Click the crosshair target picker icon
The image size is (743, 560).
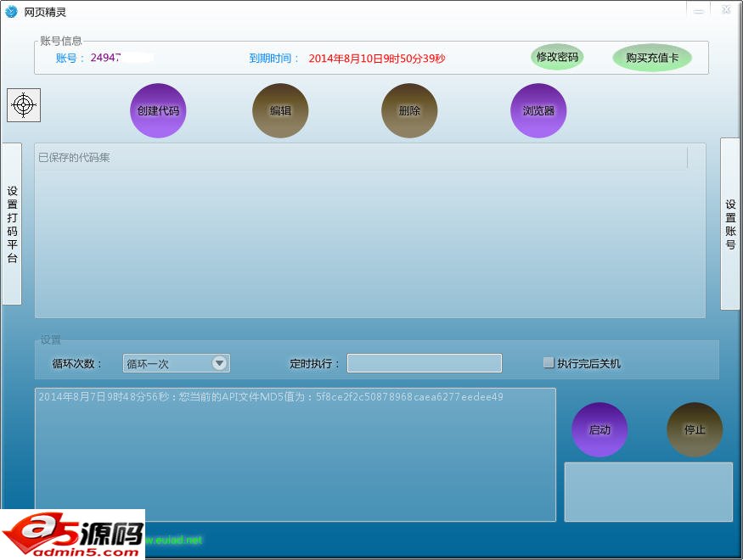24,105
